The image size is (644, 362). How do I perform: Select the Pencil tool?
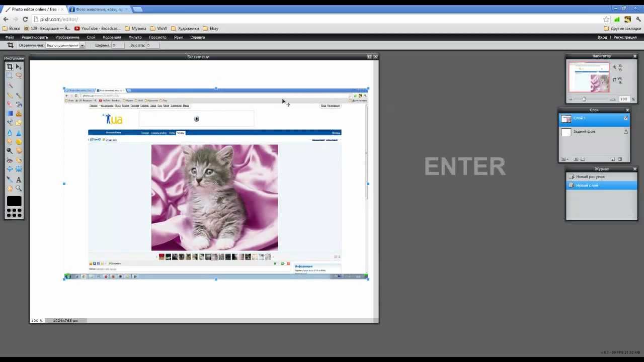(10, 95)
